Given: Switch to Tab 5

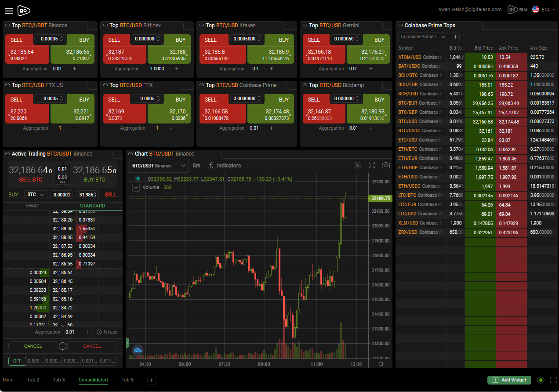Looking at the screenshot, I should 127,380.
